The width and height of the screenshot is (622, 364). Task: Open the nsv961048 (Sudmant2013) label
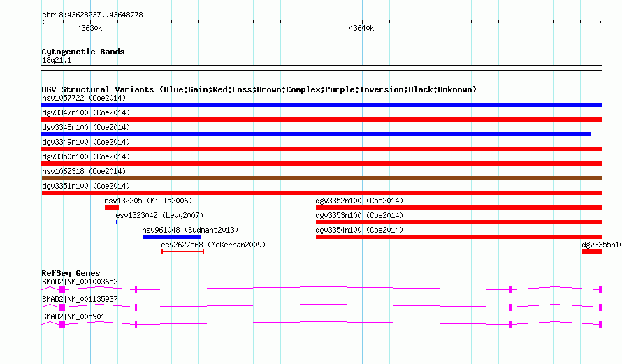[x=190, y=230]
